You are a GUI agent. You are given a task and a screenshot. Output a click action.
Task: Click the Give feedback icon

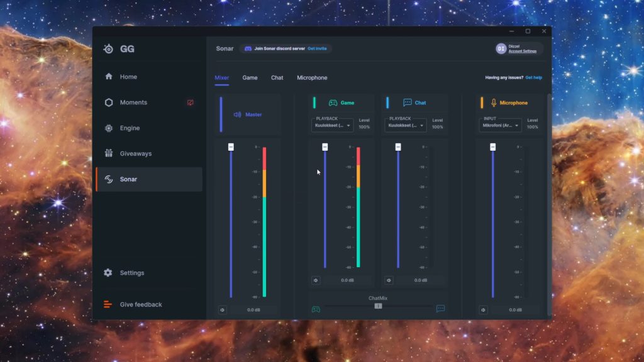click(108, 305)
